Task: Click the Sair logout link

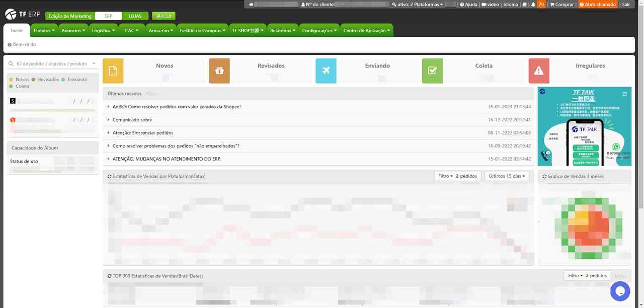Action: pos(626,5)
